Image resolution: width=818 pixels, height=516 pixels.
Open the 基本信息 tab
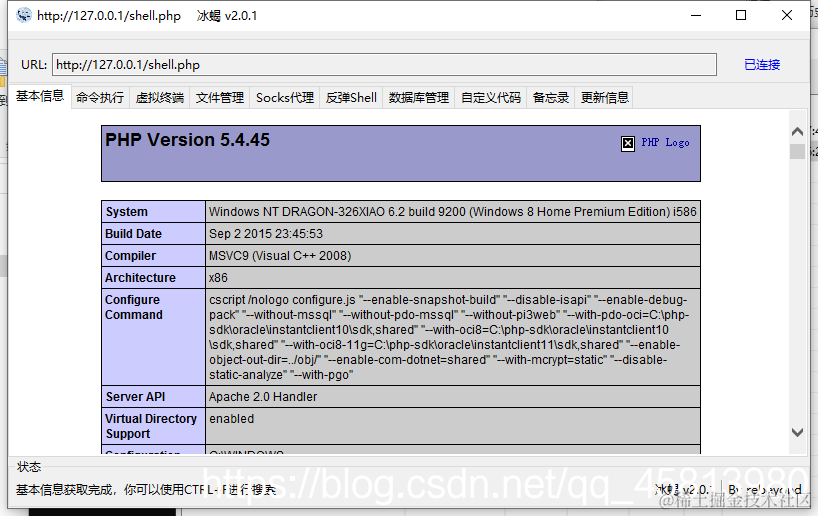click(x=40, y=96)
